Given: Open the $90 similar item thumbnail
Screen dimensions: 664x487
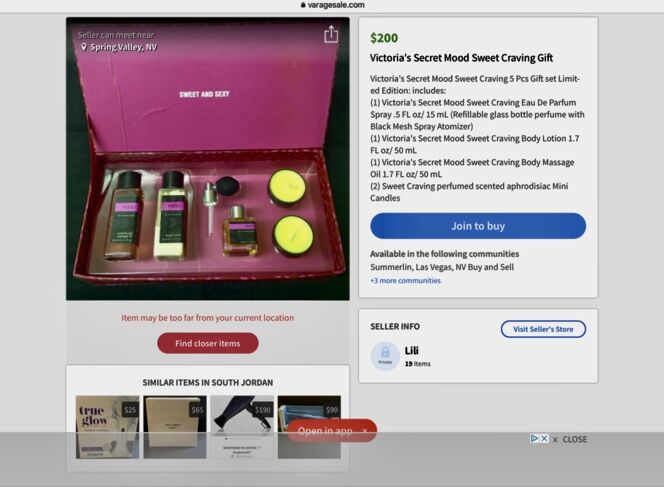Looking at the screenshot, I should (x=309, y=427).
